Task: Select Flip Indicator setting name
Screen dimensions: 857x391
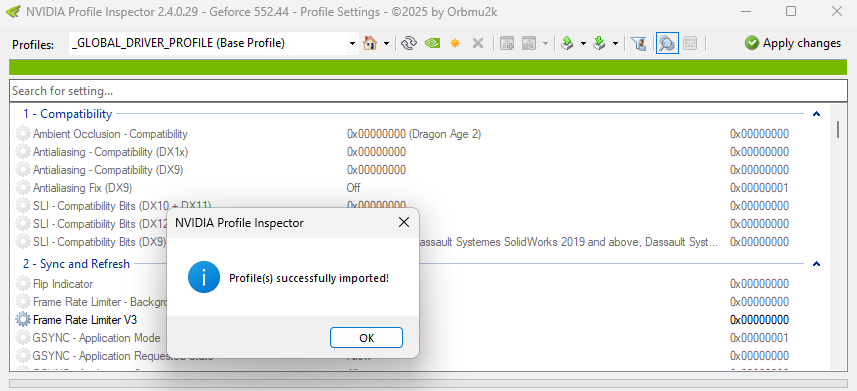Action: (63, 284)
